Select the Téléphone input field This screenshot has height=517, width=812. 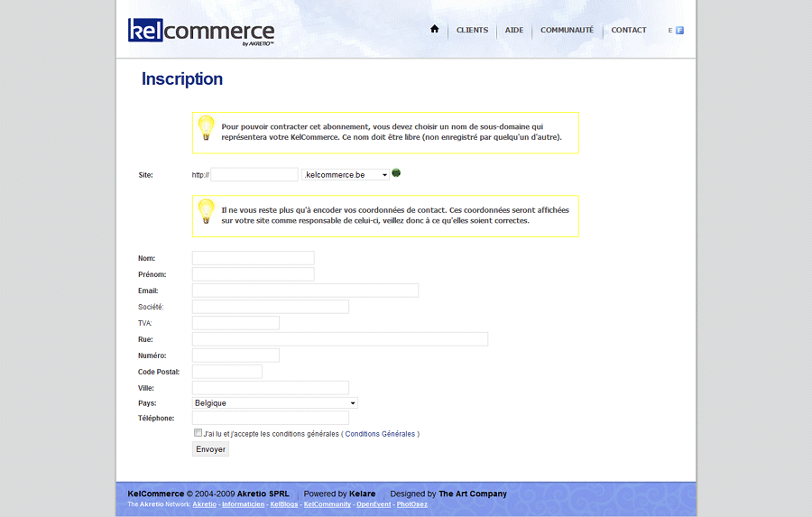point(270,418)
